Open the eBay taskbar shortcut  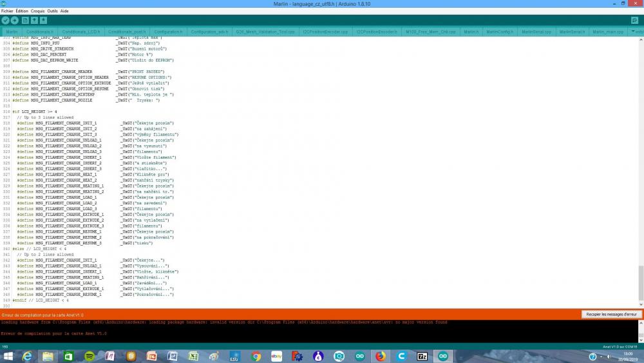pos(276,357)
